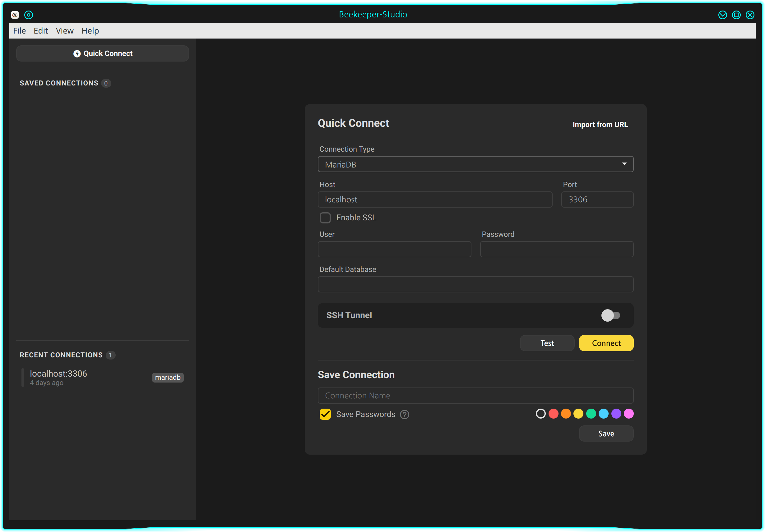Minimize the window using the chevron icon
Screen dimensions: 765x532
pyautogui.click(x=722, y=15)
